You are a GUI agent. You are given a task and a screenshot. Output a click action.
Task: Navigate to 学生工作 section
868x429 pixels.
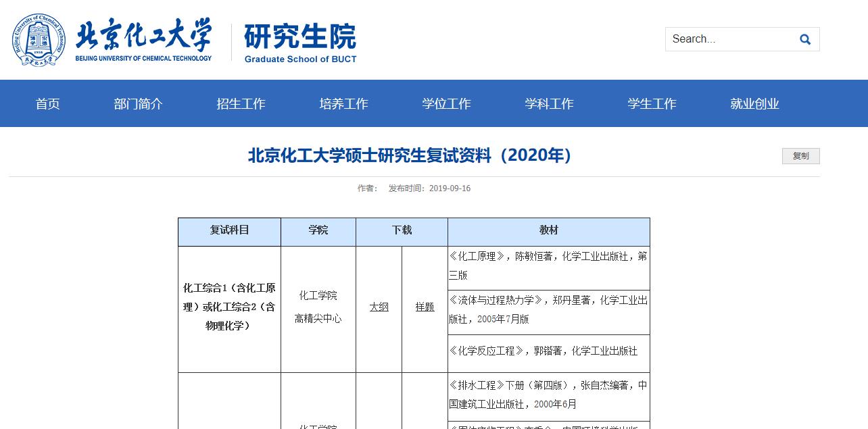coord(652,103)
